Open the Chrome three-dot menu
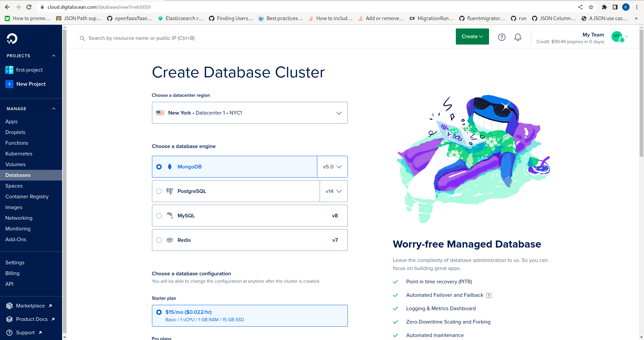644x340 pixels. coord(637,7)
